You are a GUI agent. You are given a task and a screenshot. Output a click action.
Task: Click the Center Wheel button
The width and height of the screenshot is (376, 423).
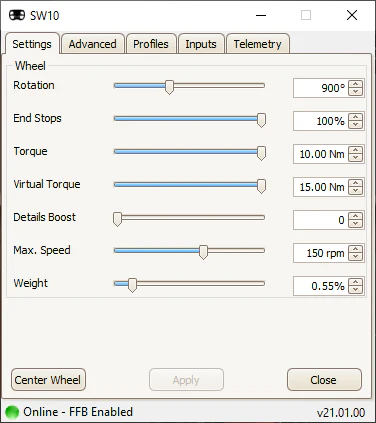pyautogui.click(x=48, y=380)
